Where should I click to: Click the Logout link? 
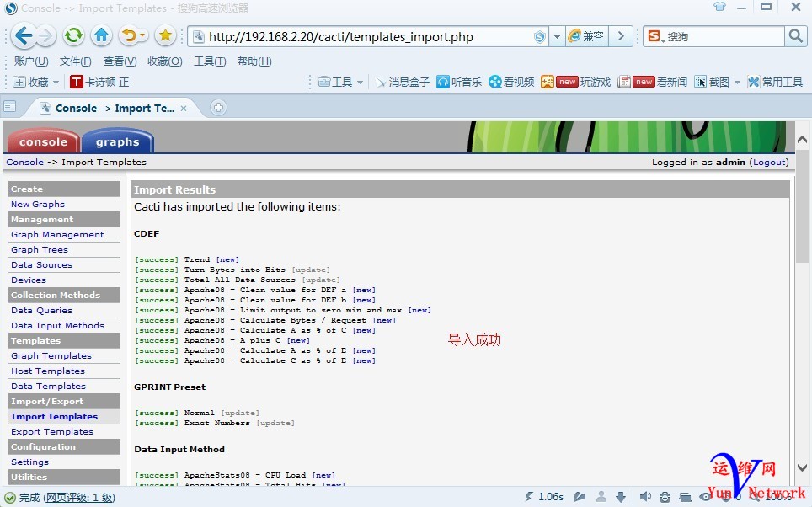[770, 162]
